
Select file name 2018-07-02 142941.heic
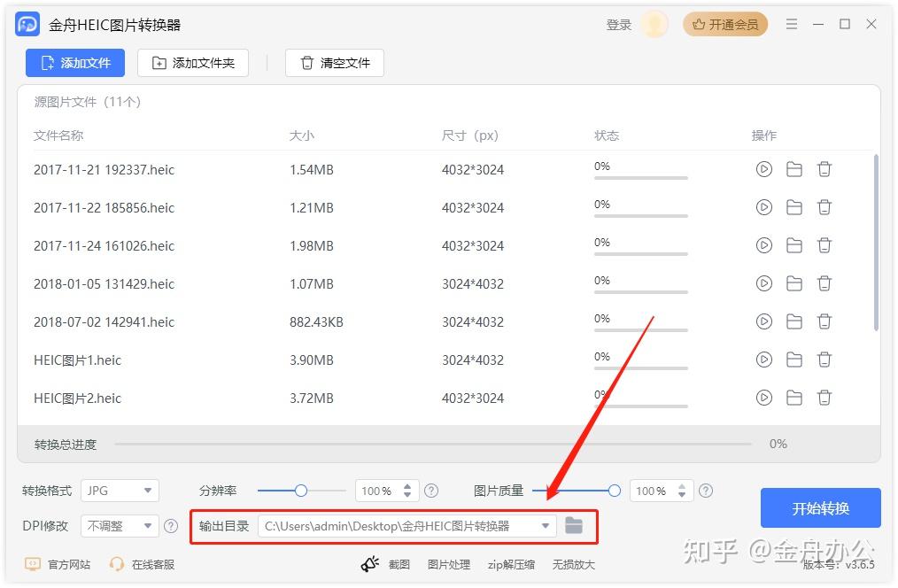click(x=104, y=321)
